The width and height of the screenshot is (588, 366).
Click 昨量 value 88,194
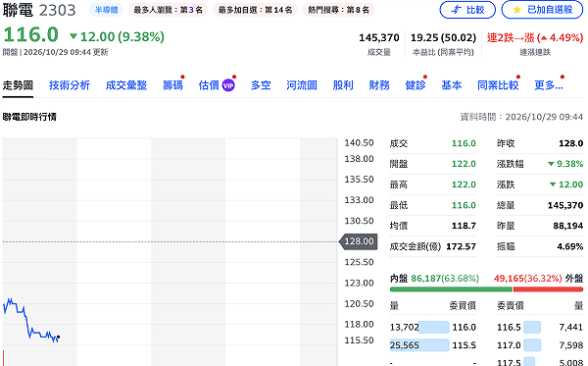tap(568, 226)
